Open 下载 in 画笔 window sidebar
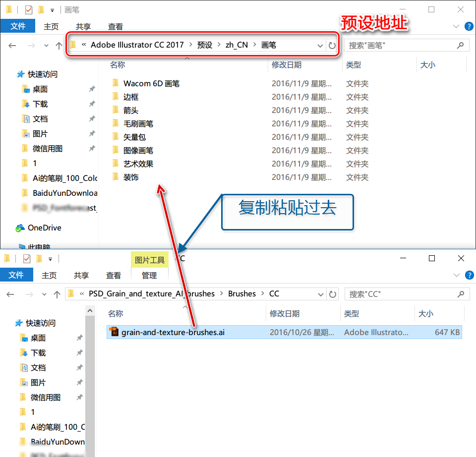 40,104
